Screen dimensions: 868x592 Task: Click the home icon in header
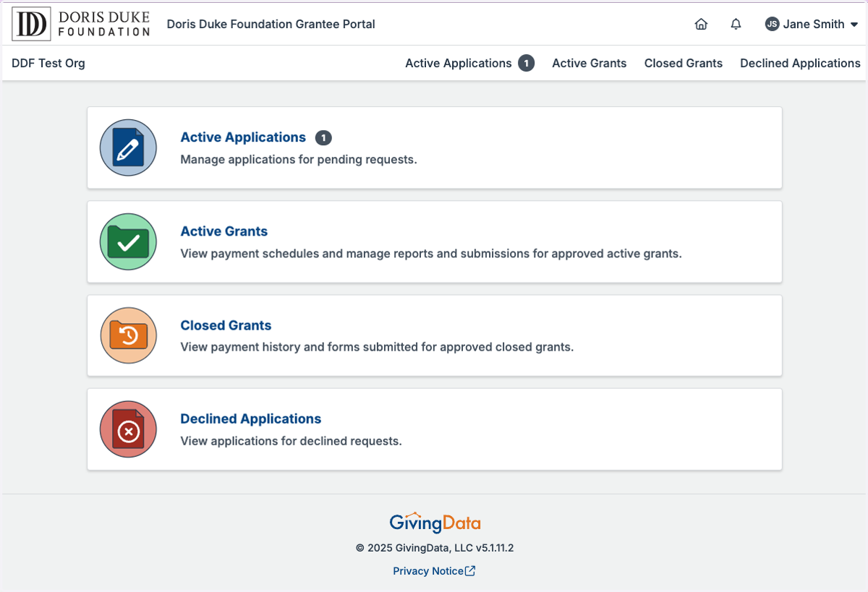[701, 24]
